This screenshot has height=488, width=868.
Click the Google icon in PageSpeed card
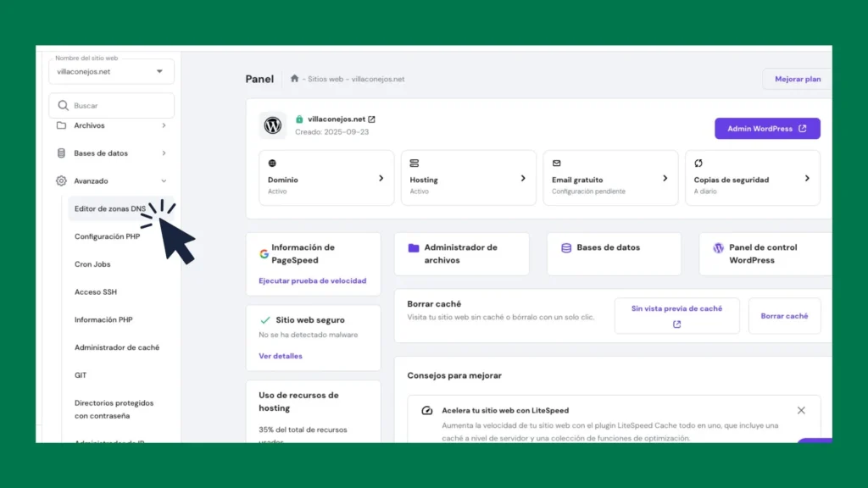pos(264,253)
